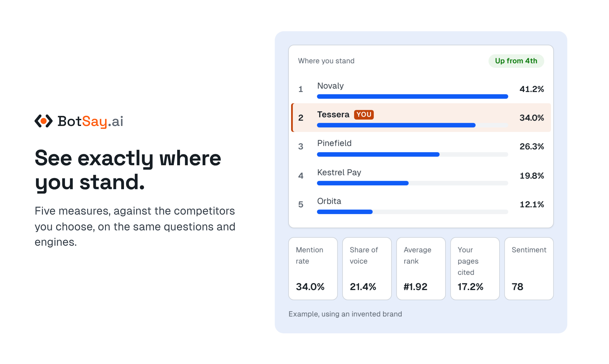Click the BotSay.ai brand name text

pyautogui.click(x=90, y=121)
